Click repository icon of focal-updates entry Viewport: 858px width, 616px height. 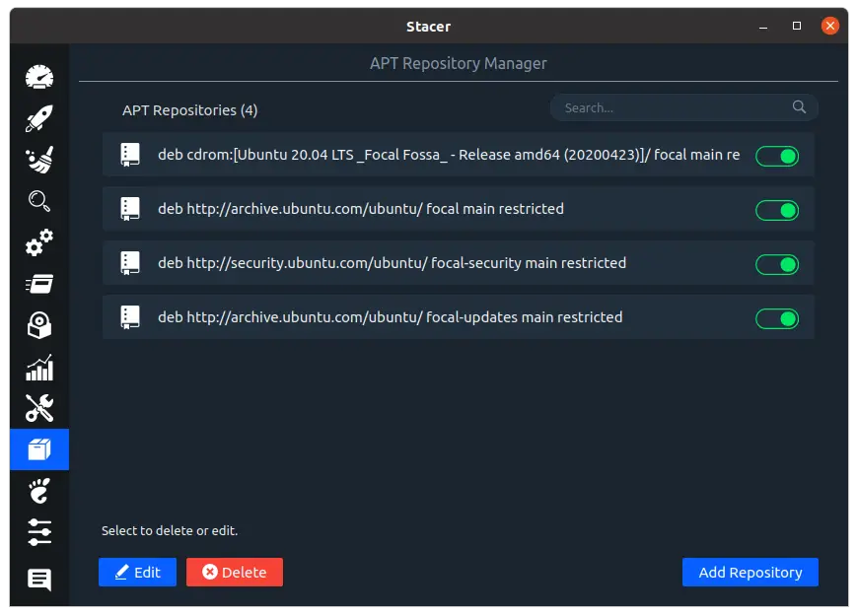click(x=129, y=317)
